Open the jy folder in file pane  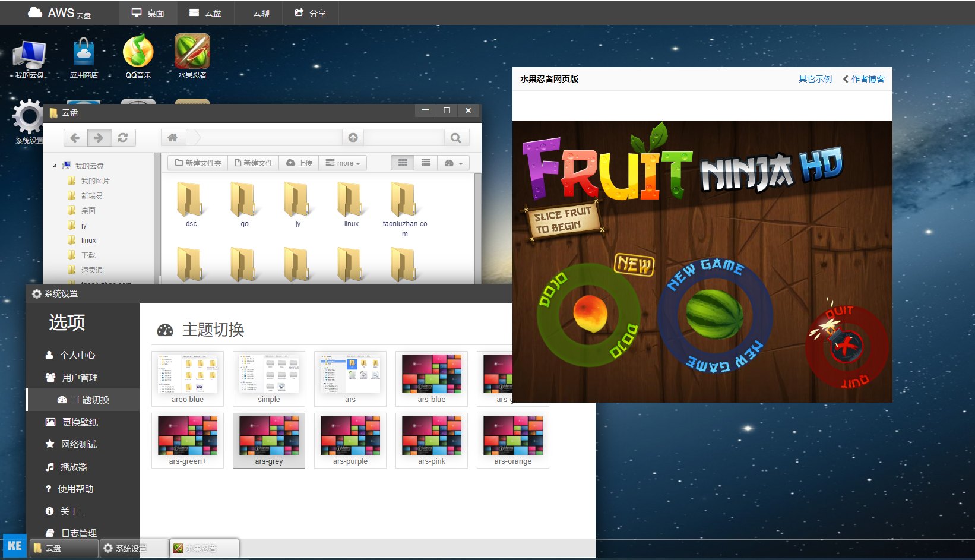(297, 204)
